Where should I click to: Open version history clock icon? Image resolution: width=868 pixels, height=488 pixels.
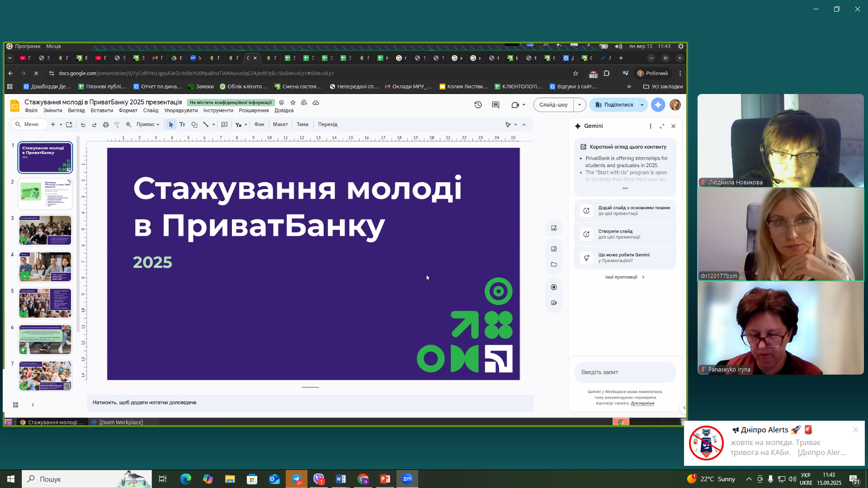pos(478,105)
